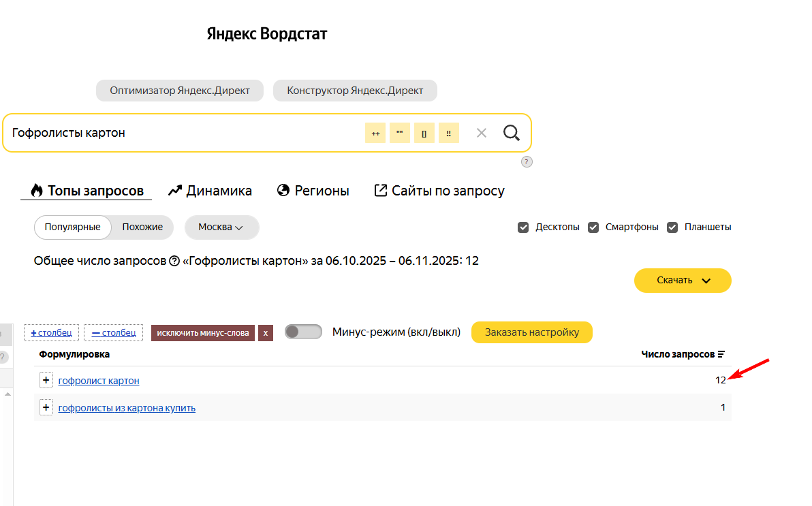
Task: Click the 12 count for гофролист картон
Action: [x=720, y=380]
